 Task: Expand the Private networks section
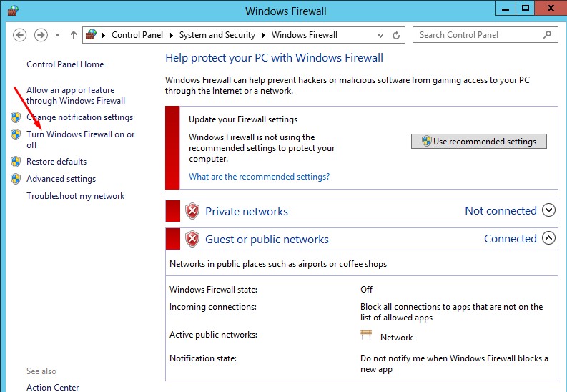click(548, 210)
